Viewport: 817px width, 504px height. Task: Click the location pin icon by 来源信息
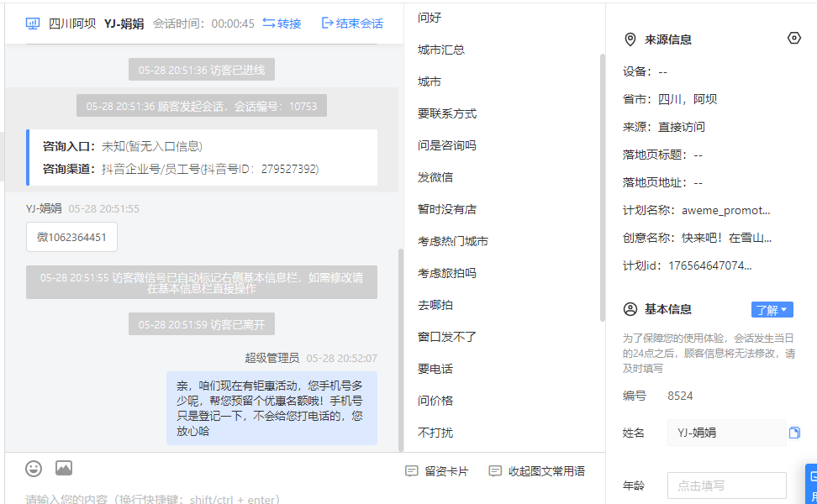coord(630,39)
